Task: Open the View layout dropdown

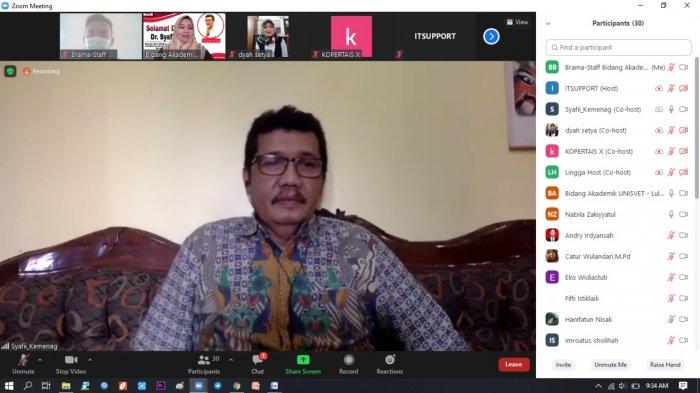Action: click(517, 22)
